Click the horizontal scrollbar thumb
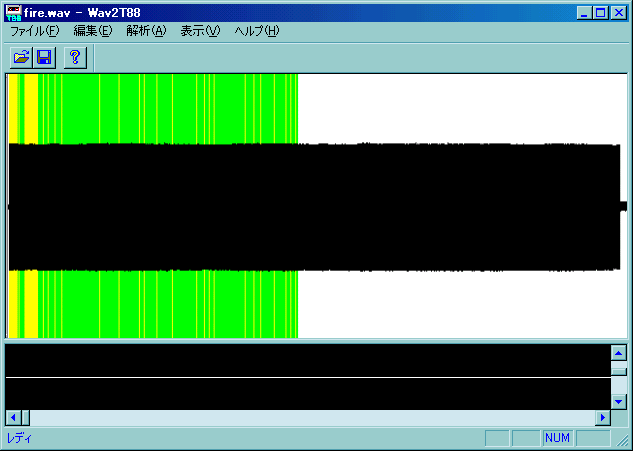The height and width of the screenshot is (451, 633). (x=24, y=417)
